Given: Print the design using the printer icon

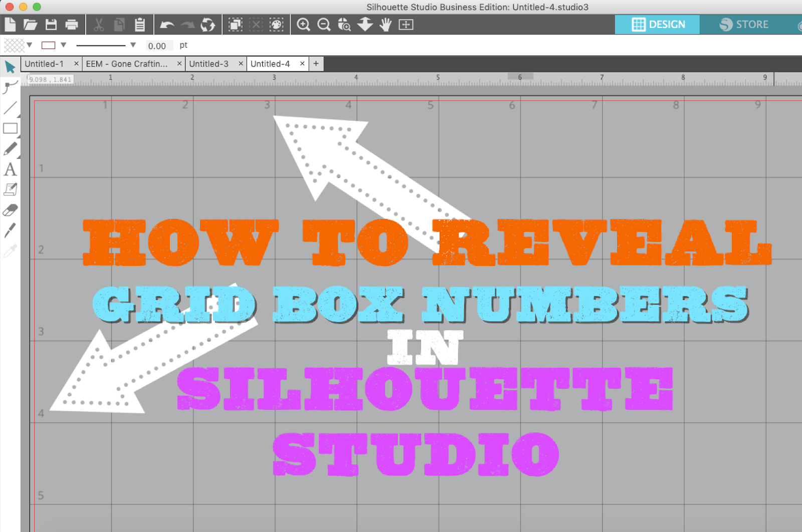Looking at the screenshot, I should click(72, 24).
